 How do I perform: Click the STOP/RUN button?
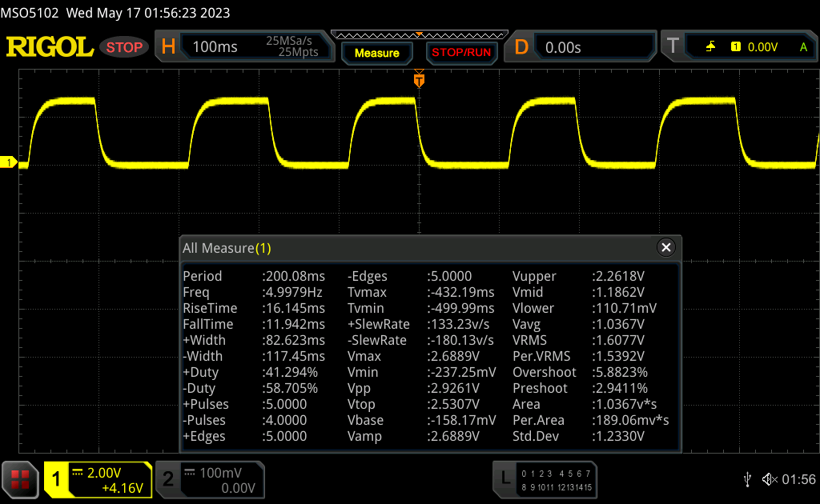pyautogui.click(x=461, y=52)
